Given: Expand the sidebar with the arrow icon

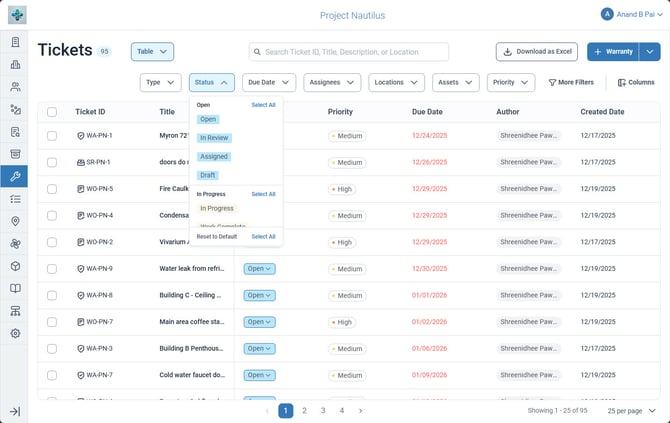Looking at the screenshot, I should (15, 411).
